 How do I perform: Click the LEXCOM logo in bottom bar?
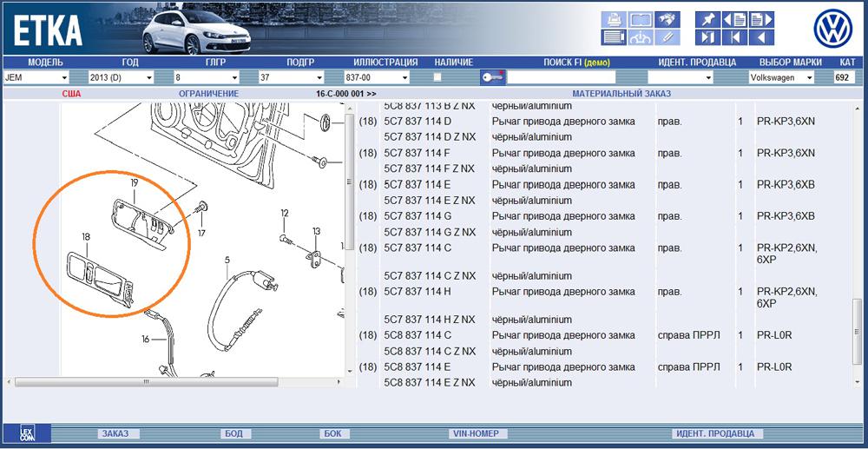pos(27,433)
